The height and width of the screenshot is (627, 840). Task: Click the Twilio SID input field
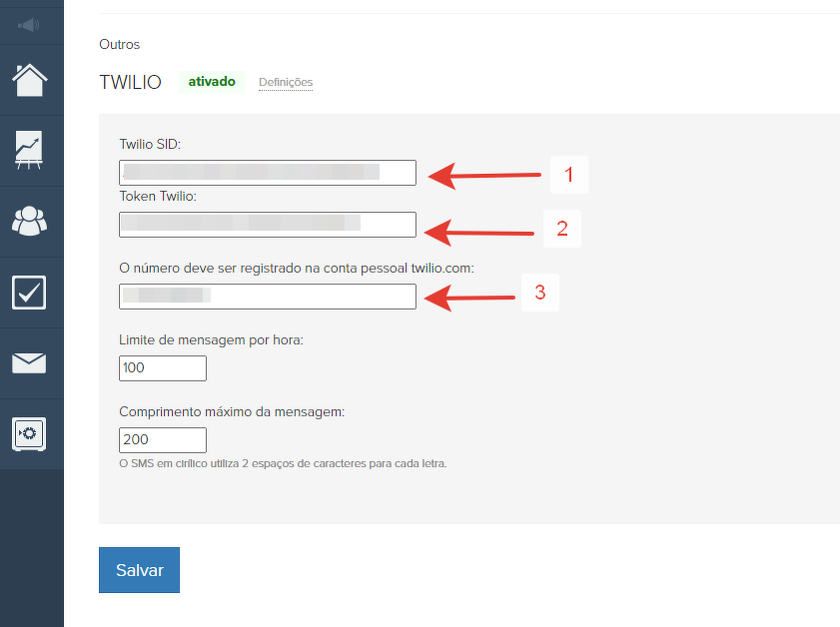tap(267, 173)
